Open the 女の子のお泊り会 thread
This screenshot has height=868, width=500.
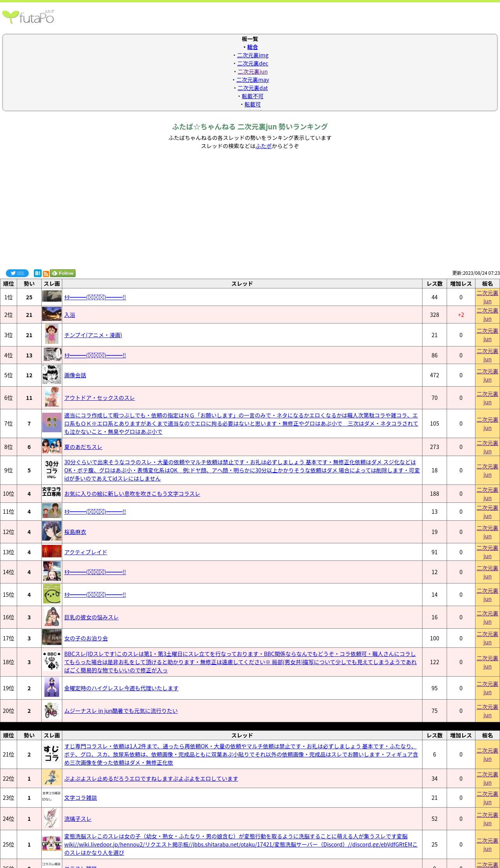point(86,638)
